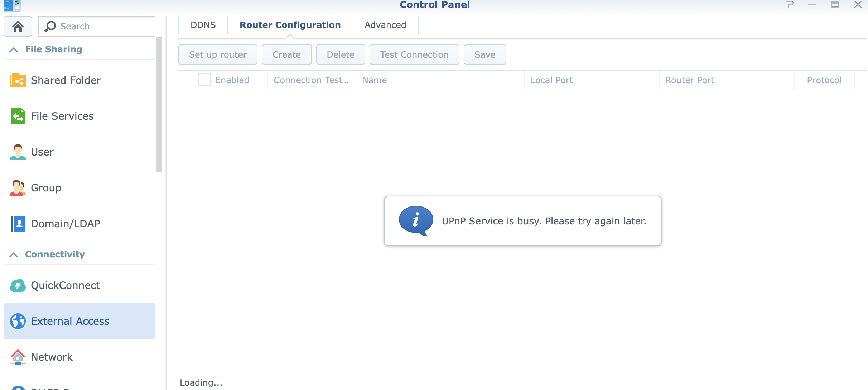Image resolution: width=868 pixels, height=390 pixels.
Task: Click the Home icon button
Action: [x=18, y=26]
